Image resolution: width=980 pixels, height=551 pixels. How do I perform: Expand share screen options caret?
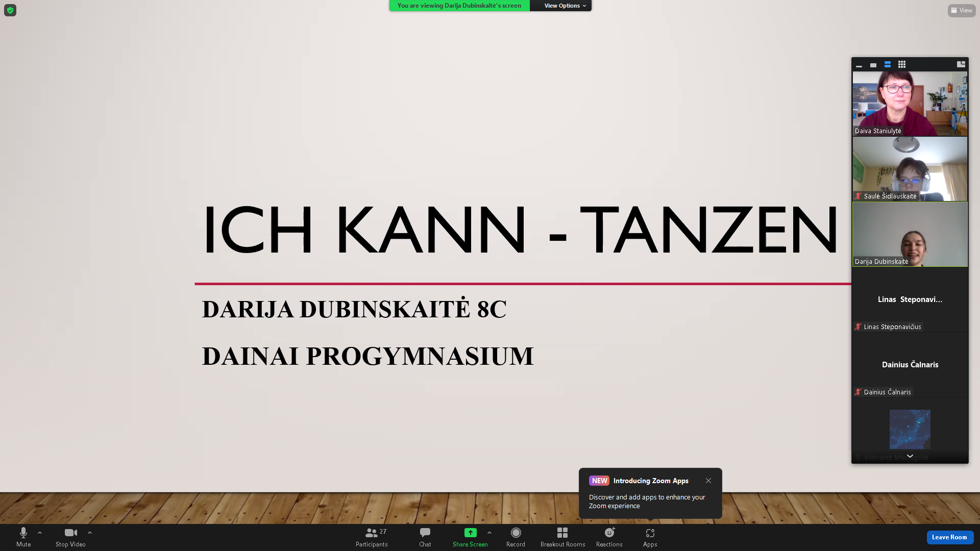pos(489,533)
